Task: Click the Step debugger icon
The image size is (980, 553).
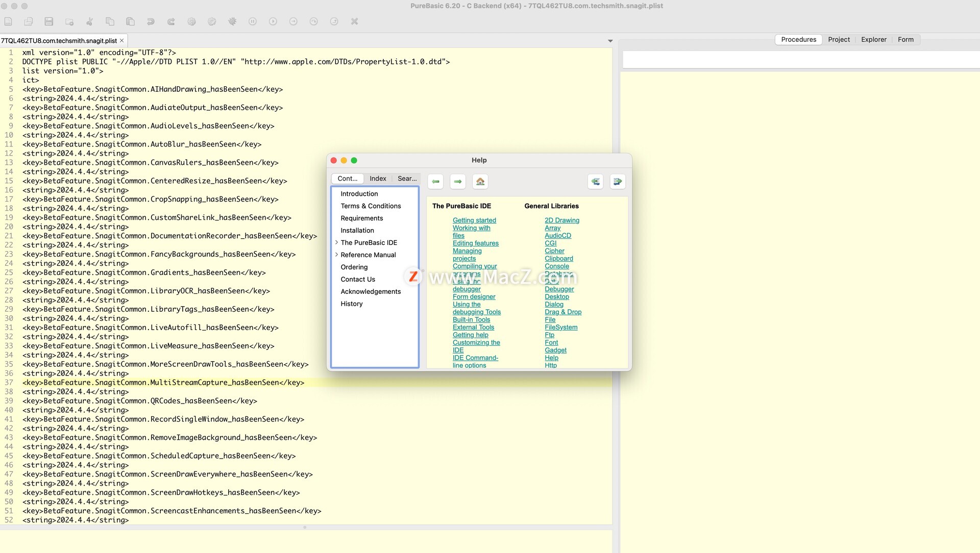Action: pyautogui.click(x=293, y=21)
